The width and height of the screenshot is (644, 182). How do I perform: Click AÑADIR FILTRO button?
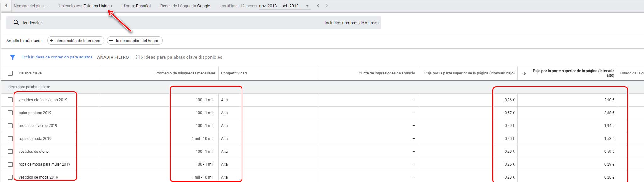113,57
